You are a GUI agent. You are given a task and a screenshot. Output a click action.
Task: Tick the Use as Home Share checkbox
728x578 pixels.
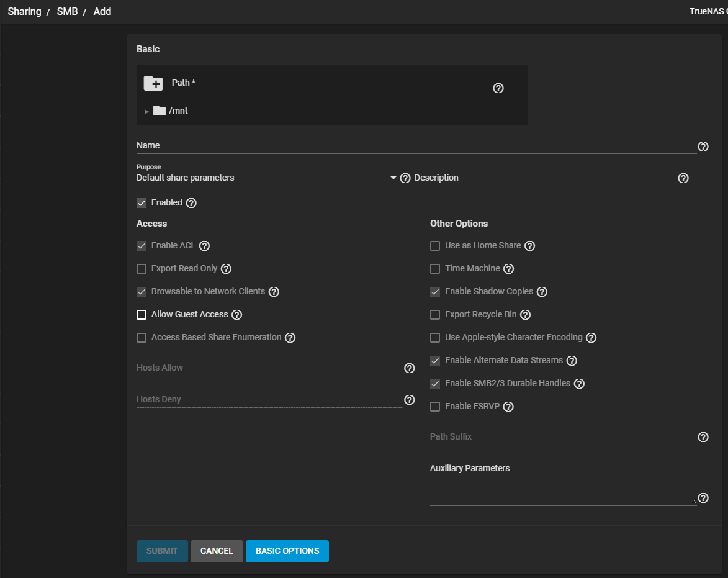point(435,246)
